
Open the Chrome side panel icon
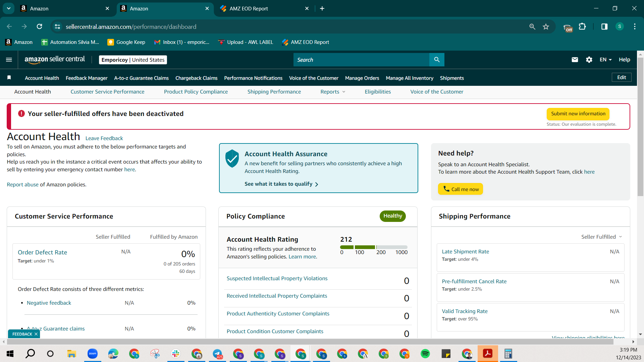coord(604,26)
